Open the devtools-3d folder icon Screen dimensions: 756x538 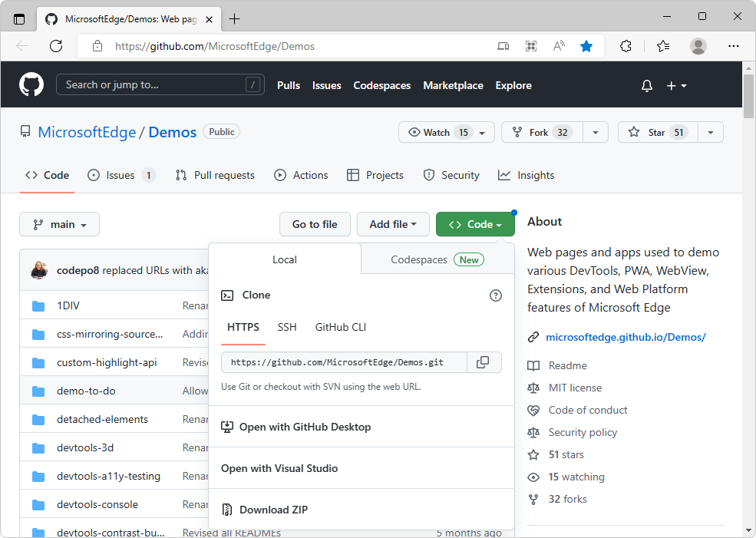38,447
